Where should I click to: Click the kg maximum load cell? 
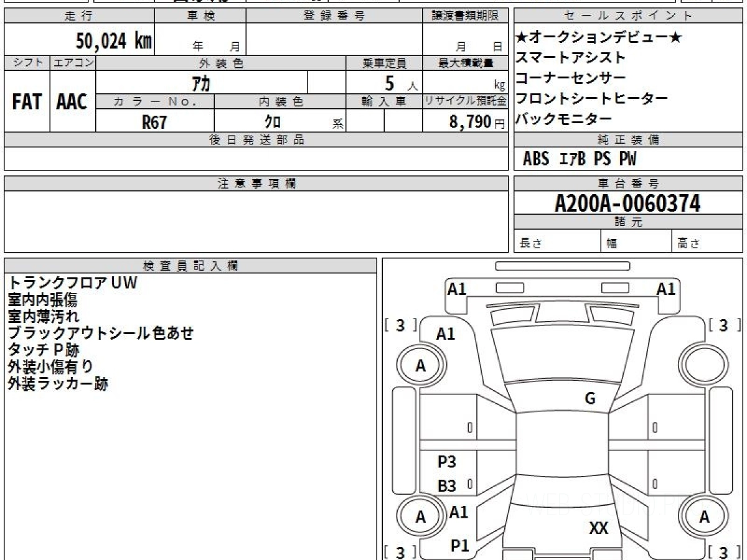[x=465, y=82]
